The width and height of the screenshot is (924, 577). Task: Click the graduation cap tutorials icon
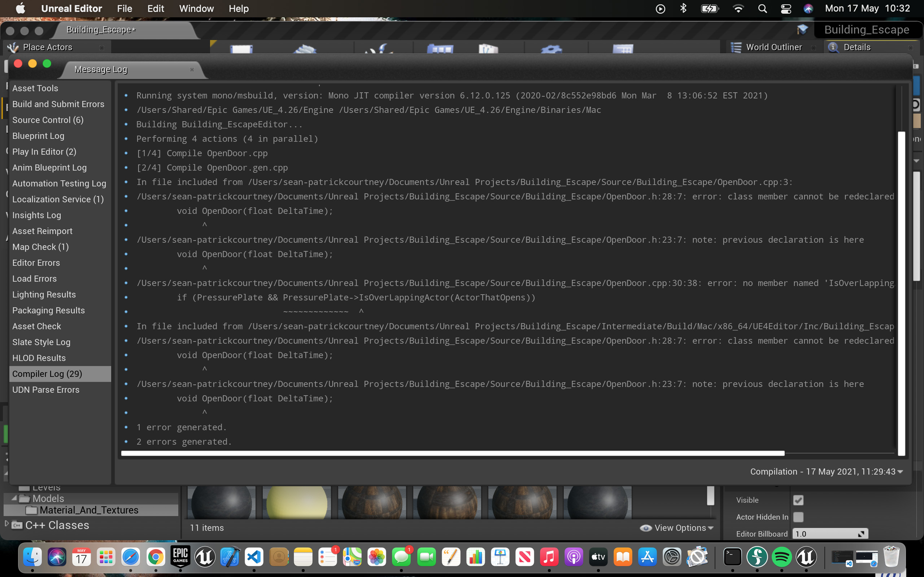803,29
